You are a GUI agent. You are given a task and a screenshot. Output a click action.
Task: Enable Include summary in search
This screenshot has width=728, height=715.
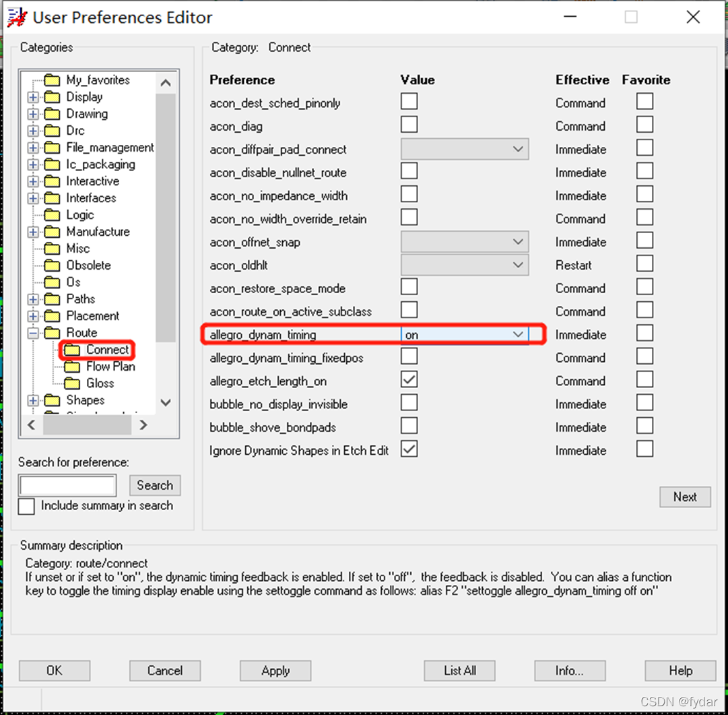click(x=26, y=507)
